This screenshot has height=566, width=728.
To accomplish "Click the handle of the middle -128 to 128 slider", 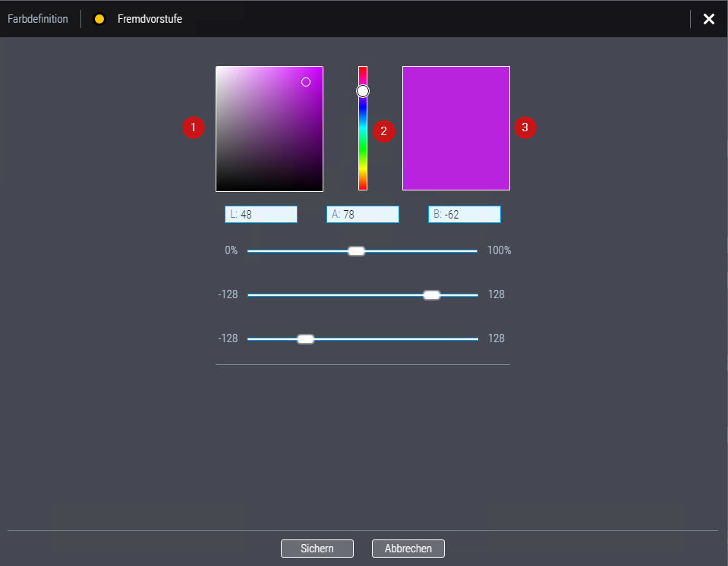I will [431, 295].
